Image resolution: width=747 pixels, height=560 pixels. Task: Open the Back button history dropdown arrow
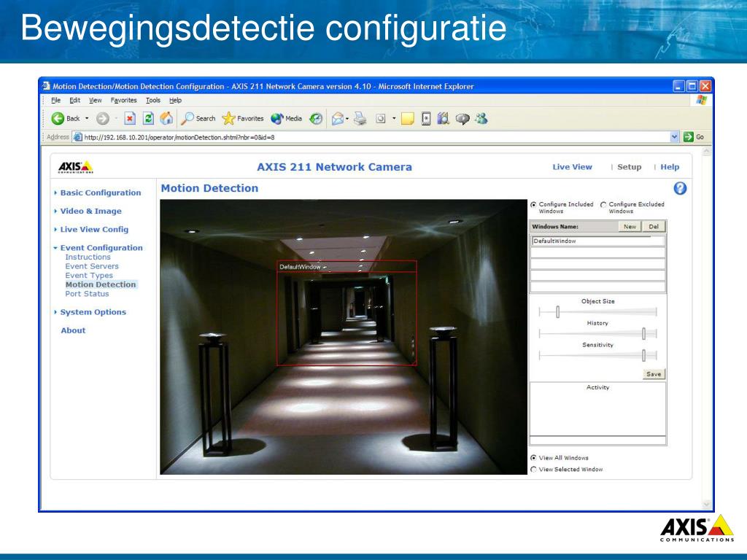[87, 119]
